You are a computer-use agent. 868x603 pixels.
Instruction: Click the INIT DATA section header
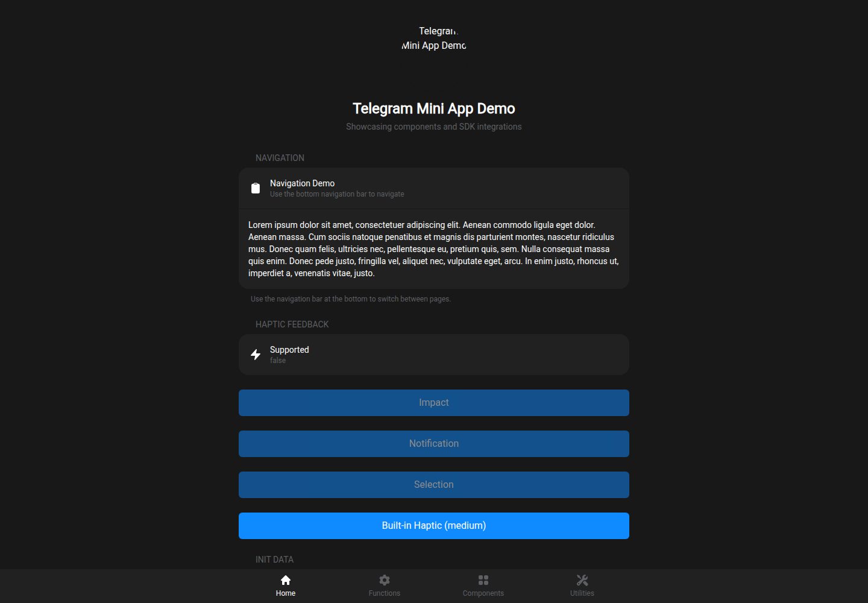click(274, 560)
